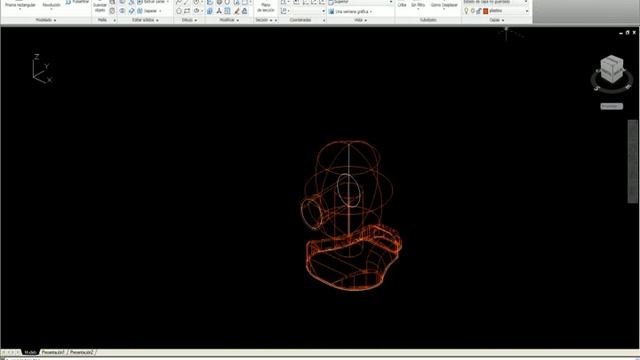Expand the Vista panel
640x360 pixels.
tap(360, 20)
